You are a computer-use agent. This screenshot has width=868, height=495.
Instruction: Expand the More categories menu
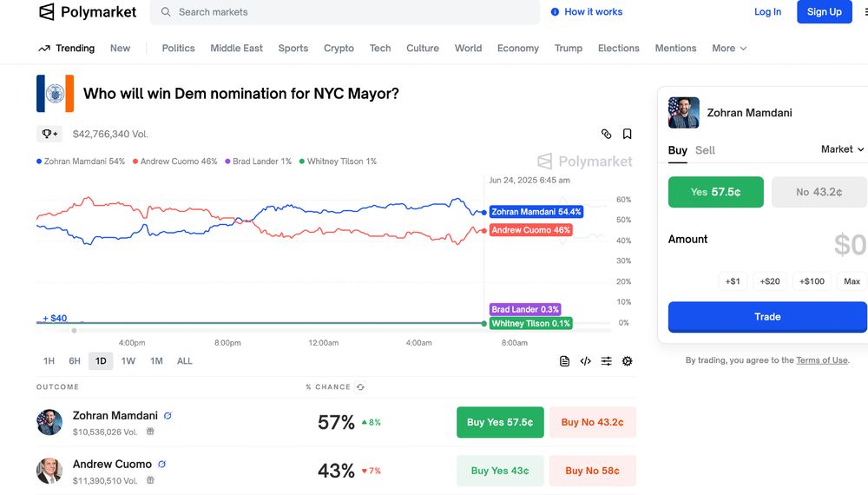click(x=729, y=49)
